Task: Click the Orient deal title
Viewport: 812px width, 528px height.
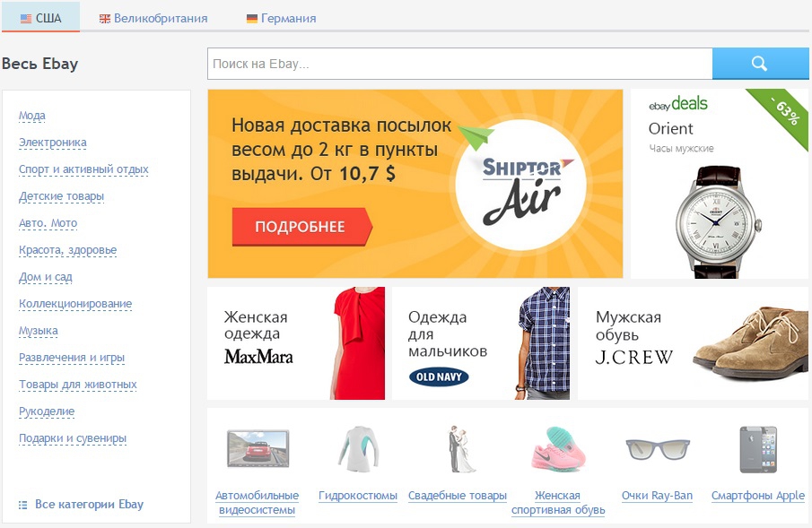Action: coord(670,128)
